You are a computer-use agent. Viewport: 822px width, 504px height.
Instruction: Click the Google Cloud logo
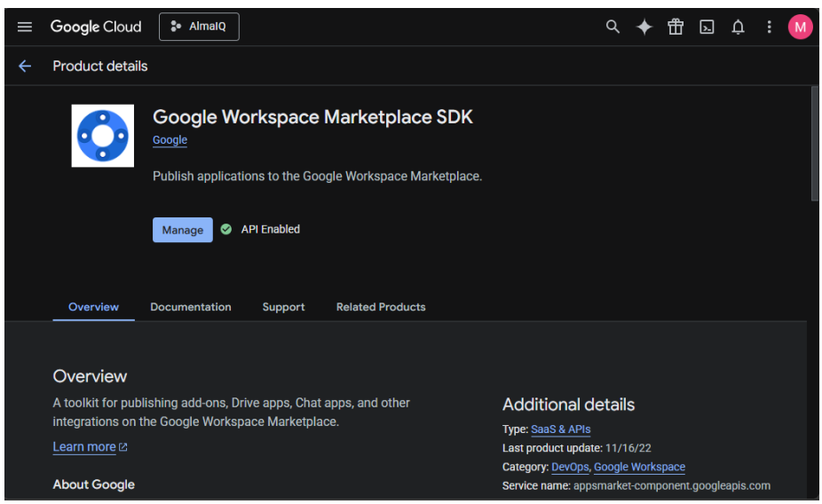[96, 27]
